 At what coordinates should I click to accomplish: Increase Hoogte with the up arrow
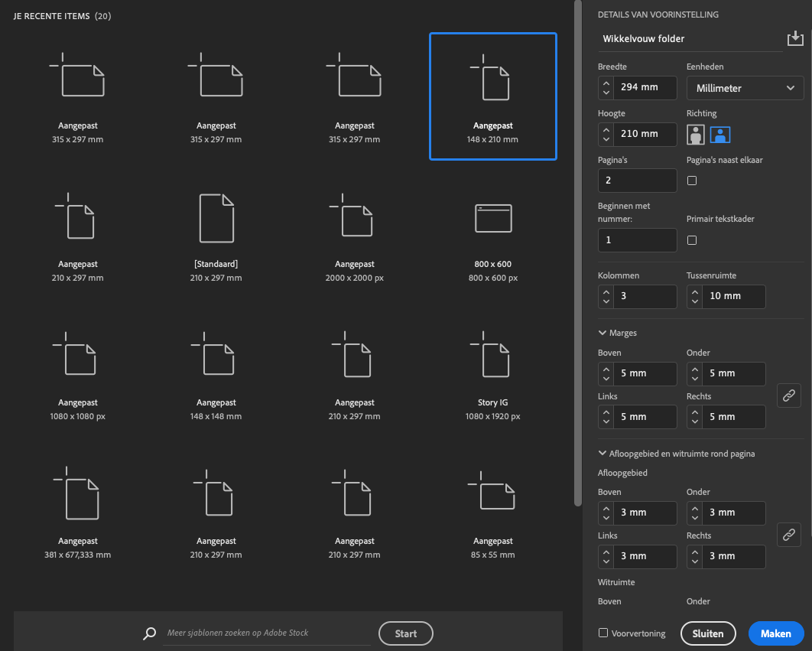(x=606, y=129)
